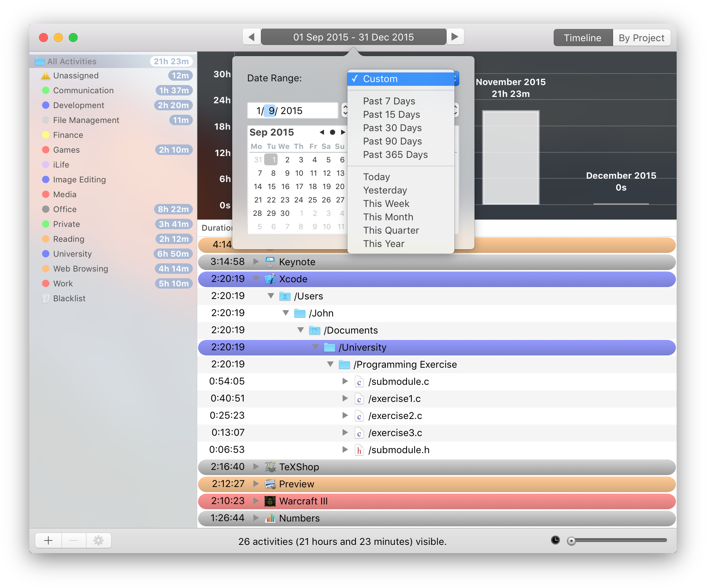
Task: Click the Development blue color dot
Action: coord(46,105)
